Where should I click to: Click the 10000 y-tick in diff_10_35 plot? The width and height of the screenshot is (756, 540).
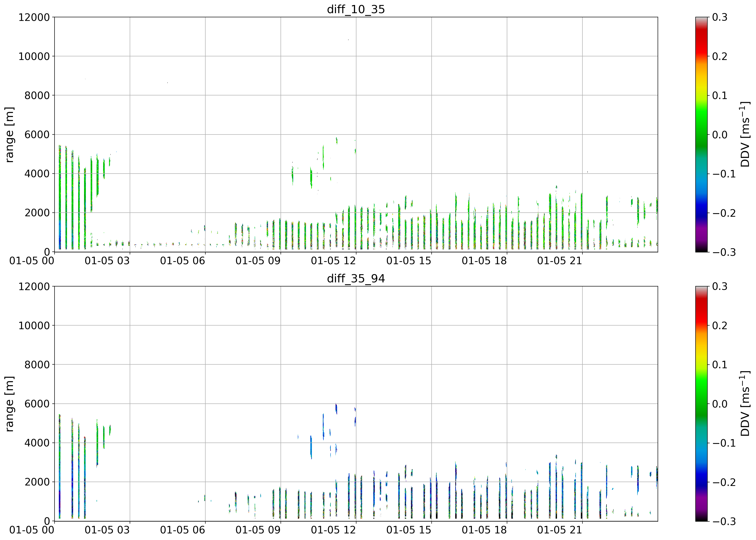coord(34,56)
